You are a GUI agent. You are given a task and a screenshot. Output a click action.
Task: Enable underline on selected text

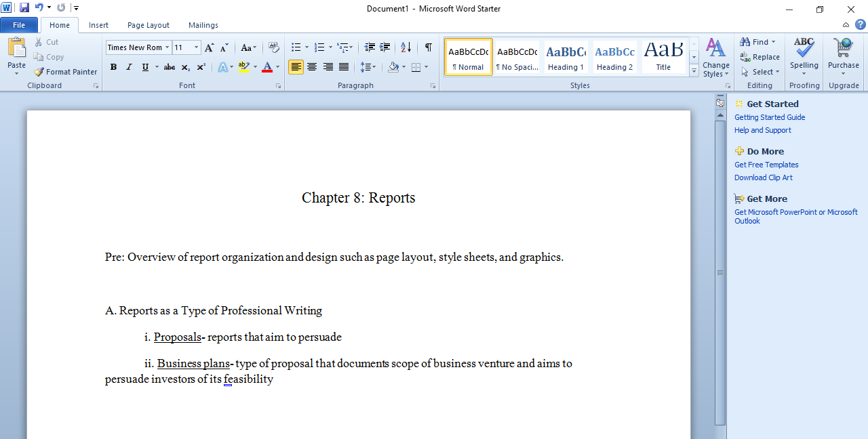[x=143, y=66]
